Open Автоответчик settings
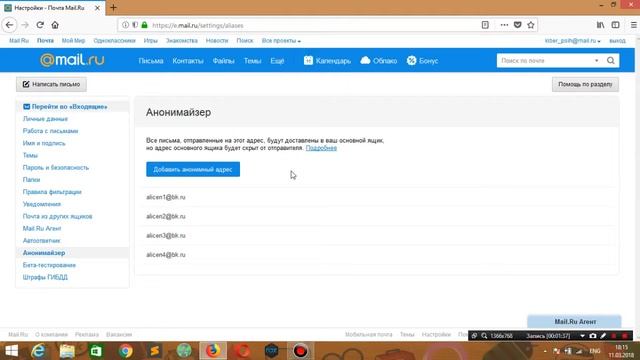640x360 pixels. click(41, 240)
